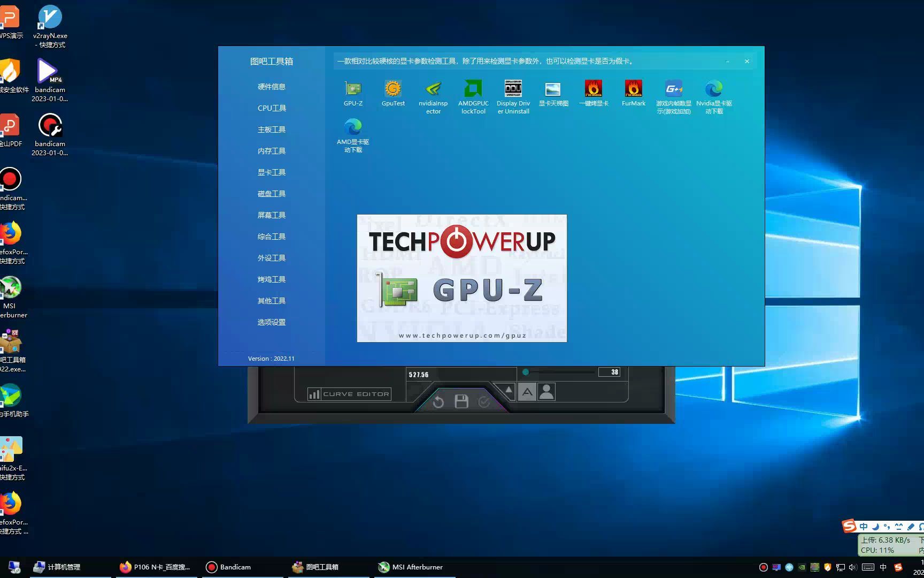
Task: Open Display Driver Uninstaller
Action: [x=513, y=97]
